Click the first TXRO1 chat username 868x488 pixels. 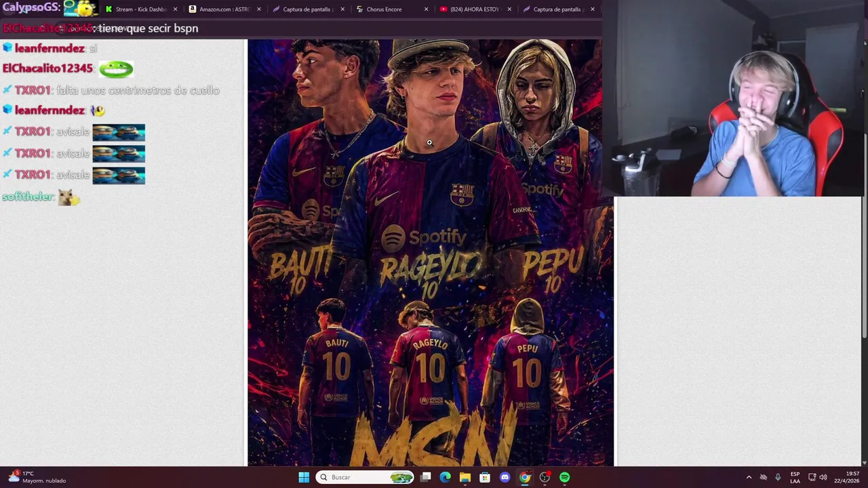[33, 90]
